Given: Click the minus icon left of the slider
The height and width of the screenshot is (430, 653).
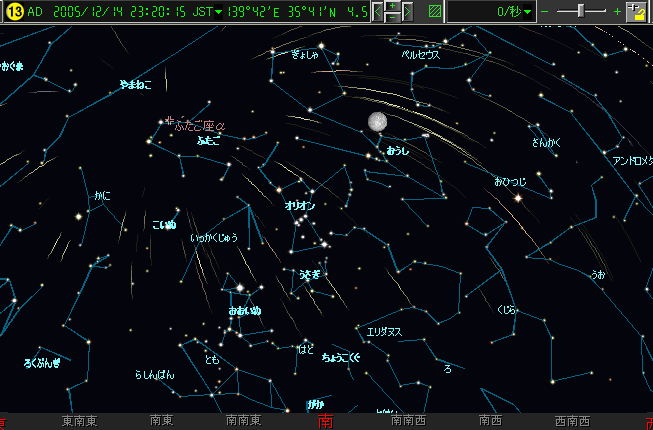Looking at the screenshot, I should [x=545, y=12].
